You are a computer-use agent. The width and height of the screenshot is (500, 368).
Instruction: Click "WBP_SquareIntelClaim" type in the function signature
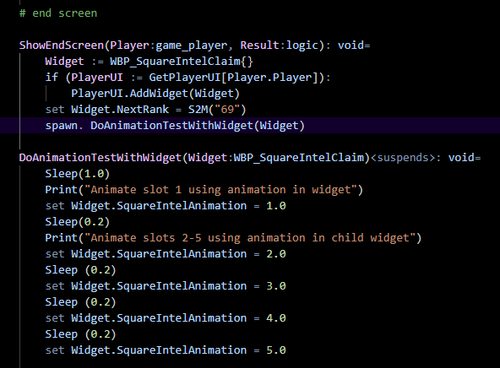tap(299, 158)
